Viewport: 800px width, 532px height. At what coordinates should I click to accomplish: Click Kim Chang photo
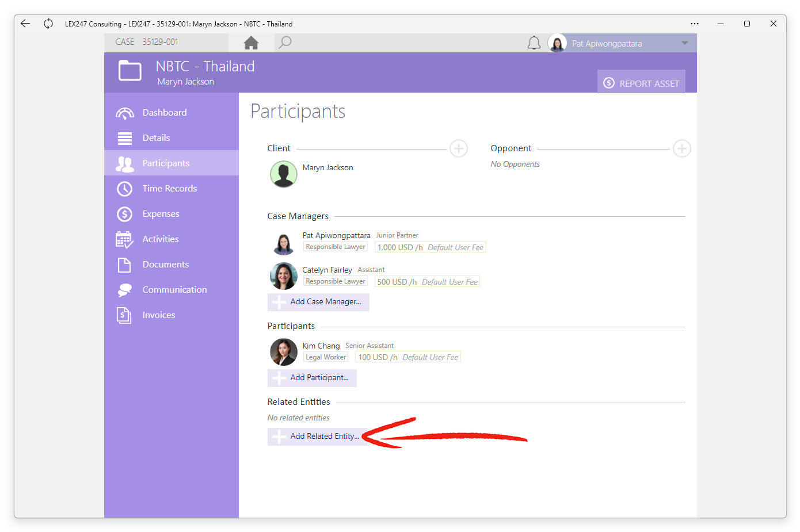tap(284, 352)
